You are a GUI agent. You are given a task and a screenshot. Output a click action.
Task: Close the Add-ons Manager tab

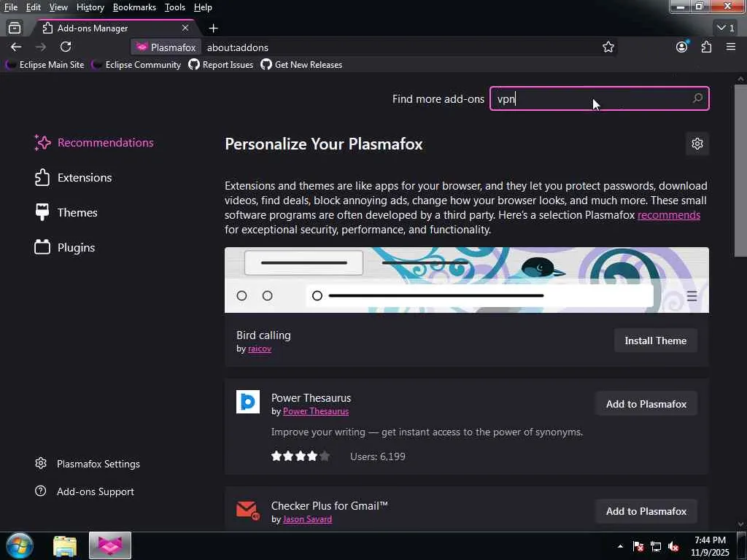(185, 28)
